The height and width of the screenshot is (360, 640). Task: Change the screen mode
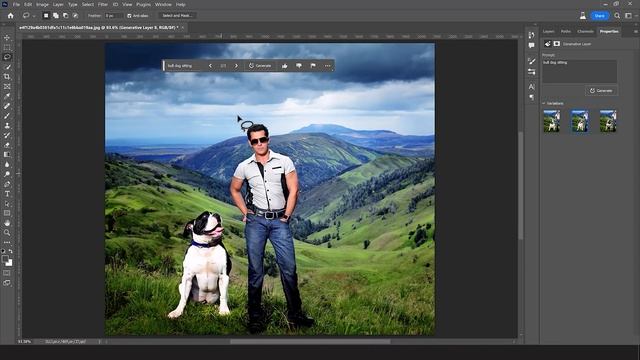pos(7,282)
